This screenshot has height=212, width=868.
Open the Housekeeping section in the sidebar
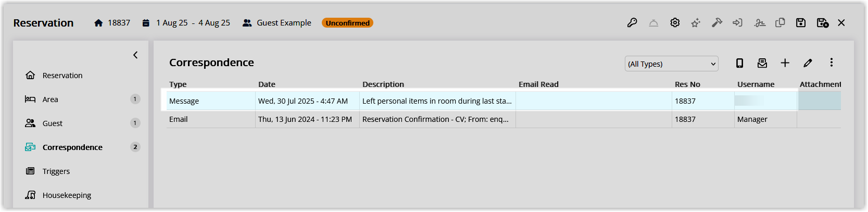pos(67,195)
